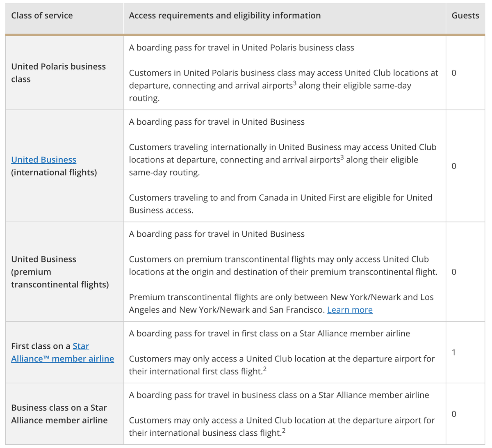The height and width of the screenshot is (448, 492).
Task: Click the boarding pass text for United Polaris
Action: click(x=241, y=48)
